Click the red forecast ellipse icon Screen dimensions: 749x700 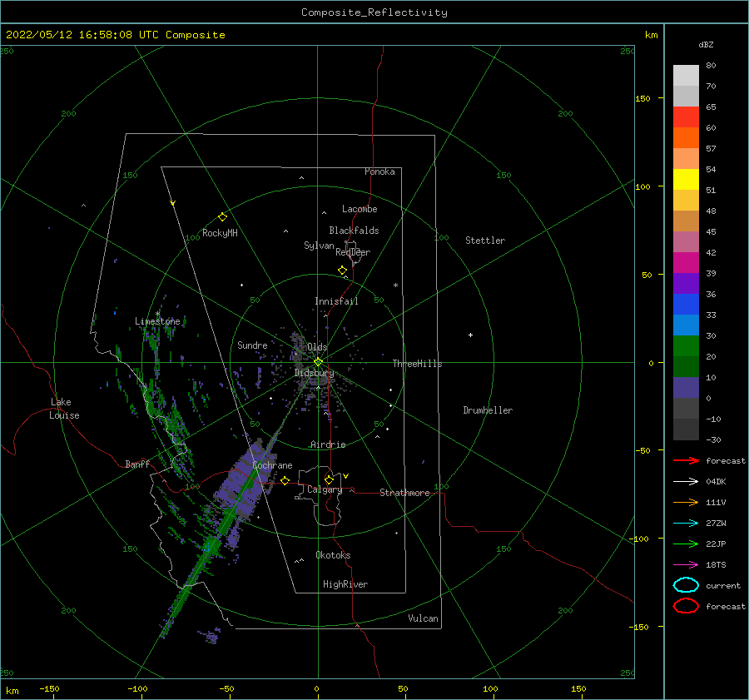point(686,606)
